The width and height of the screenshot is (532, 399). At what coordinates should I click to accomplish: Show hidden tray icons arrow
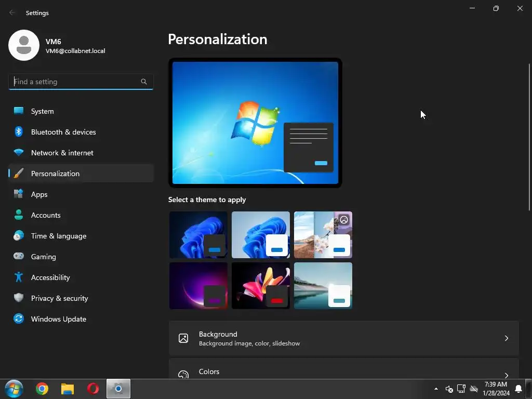[x=436, y=389]
